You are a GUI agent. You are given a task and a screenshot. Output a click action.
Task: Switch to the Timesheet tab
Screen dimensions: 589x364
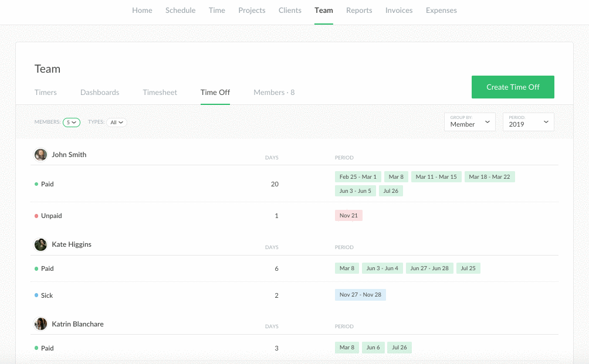coord(160,93)
